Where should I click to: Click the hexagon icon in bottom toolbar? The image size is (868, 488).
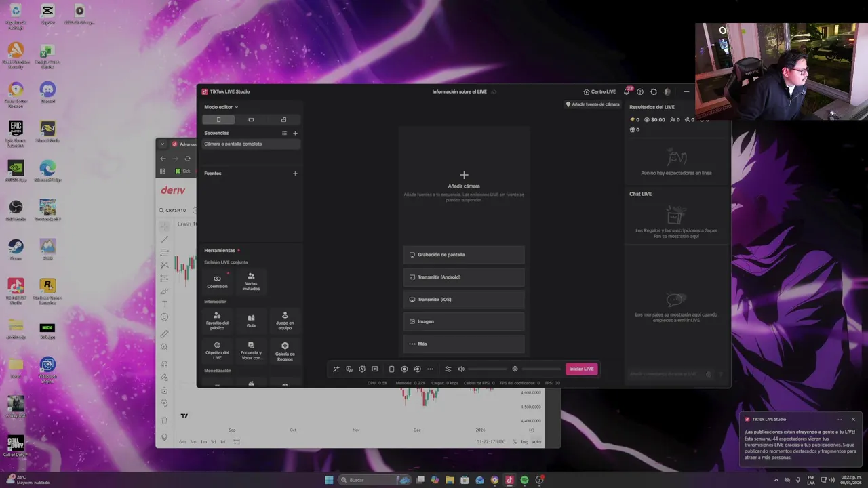pyautogui.click(x=362, y=369)
